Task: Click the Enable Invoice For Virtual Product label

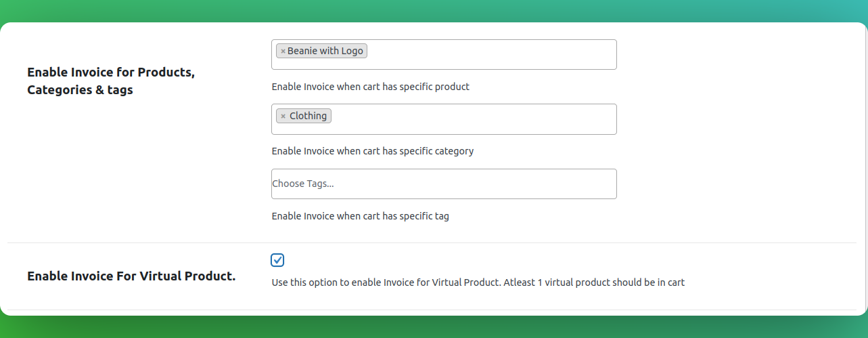Action: point(131,276)
